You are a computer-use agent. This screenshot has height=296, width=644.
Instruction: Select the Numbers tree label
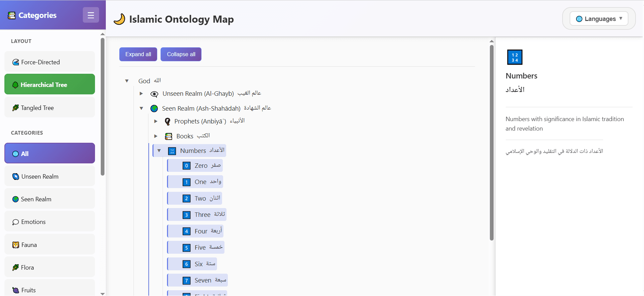(193, 151)
